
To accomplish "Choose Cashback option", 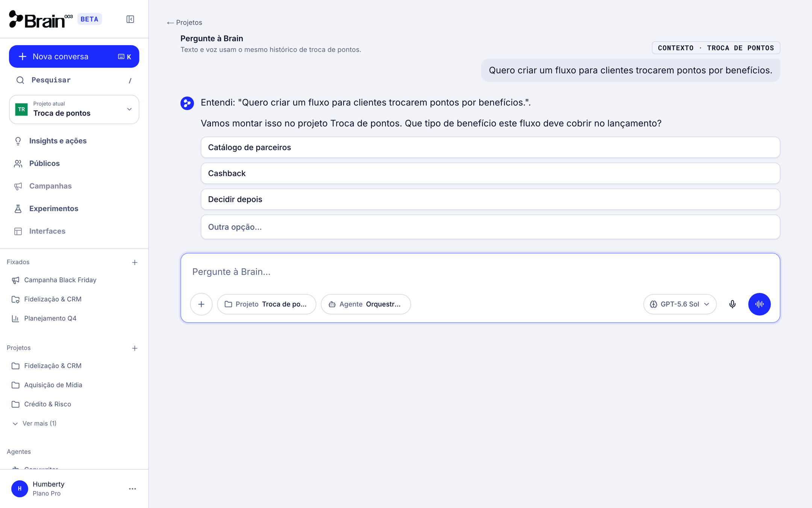I will (490, 173).
